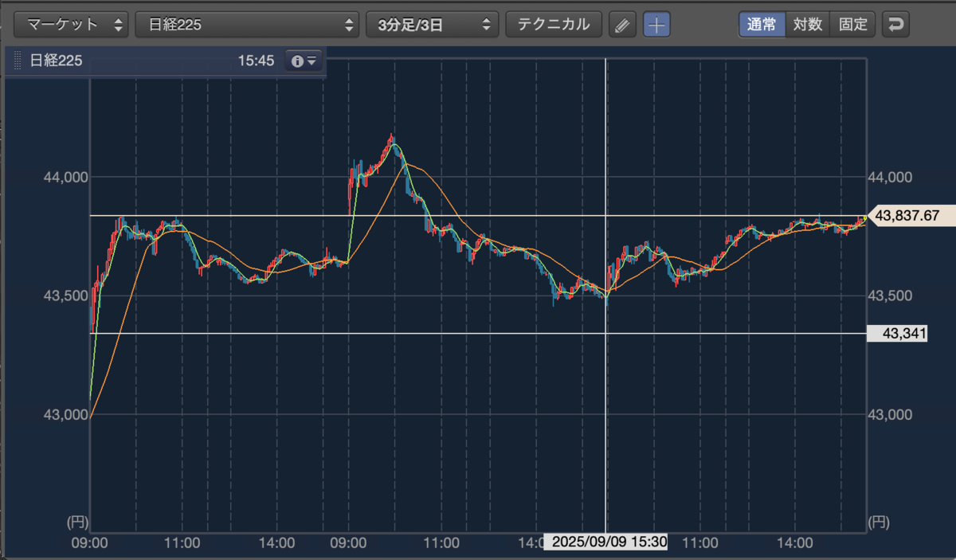
Task: Select the pencil drawing tool icon
Action: click(x=623, y=25)
